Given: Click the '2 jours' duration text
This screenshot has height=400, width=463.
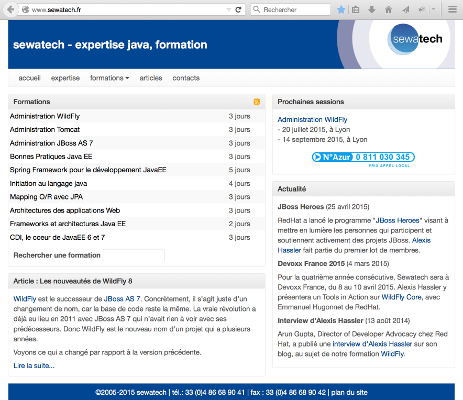Looking at the screenshot, I should (239, 224).
